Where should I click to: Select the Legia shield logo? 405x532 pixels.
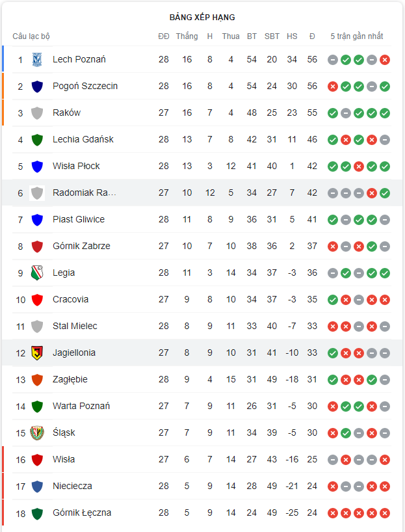click(38, 273)
